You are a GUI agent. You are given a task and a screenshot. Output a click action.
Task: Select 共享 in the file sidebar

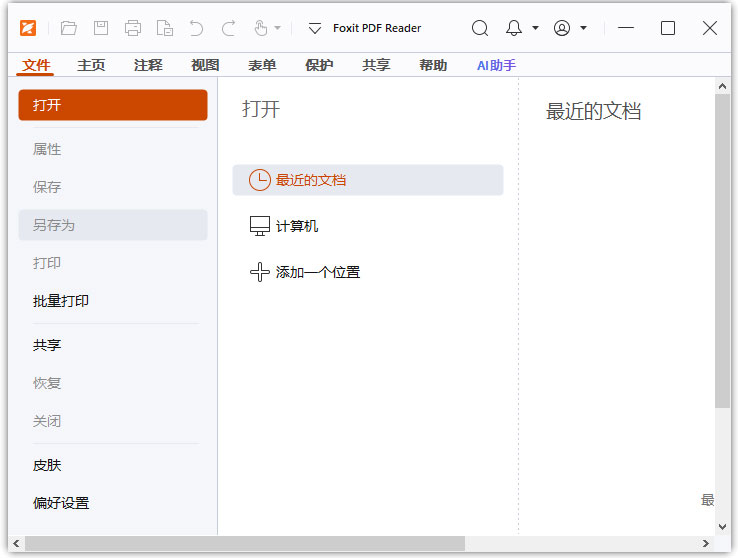[113, 345]
